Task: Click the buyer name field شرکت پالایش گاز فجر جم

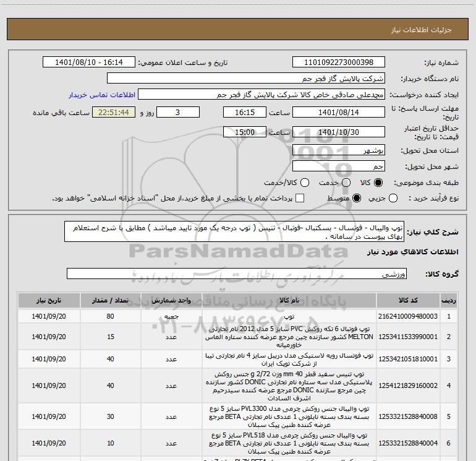Action: pyautogui.click(x=246, y=79)
